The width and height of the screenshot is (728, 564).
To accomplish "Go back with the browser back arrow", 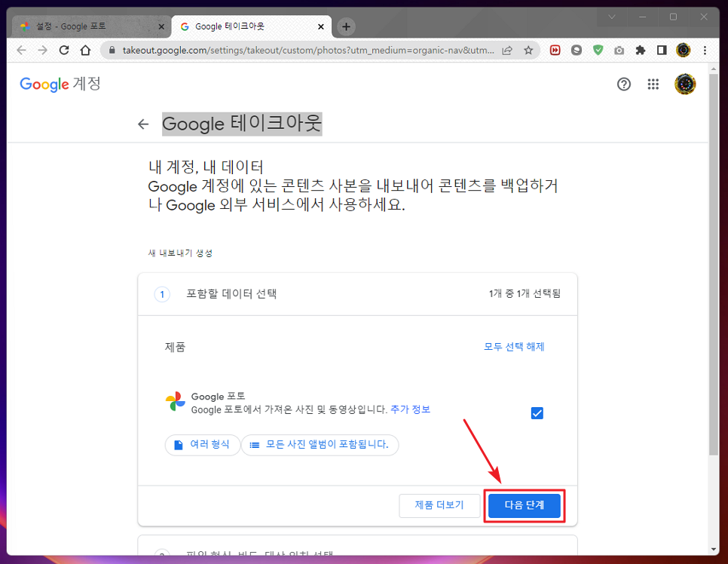I will pos(21,51).
